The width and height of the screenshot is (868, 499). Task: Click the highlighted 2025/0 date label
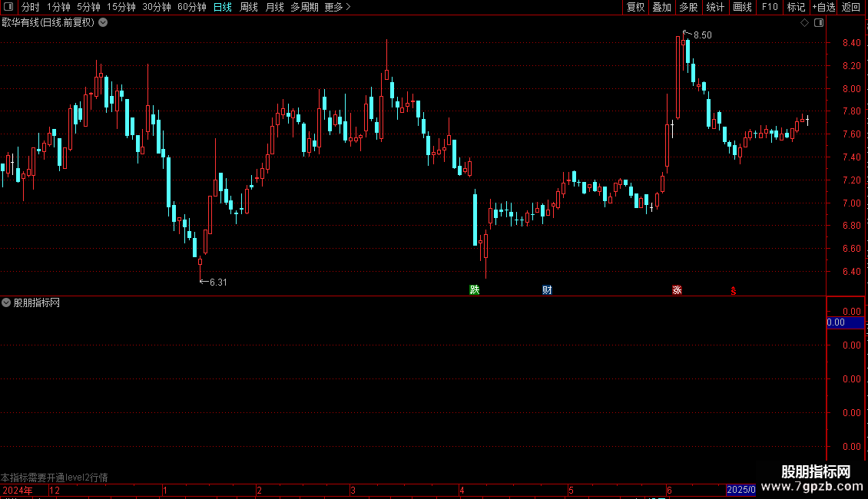pyautogui.click(x=740, y=490)
